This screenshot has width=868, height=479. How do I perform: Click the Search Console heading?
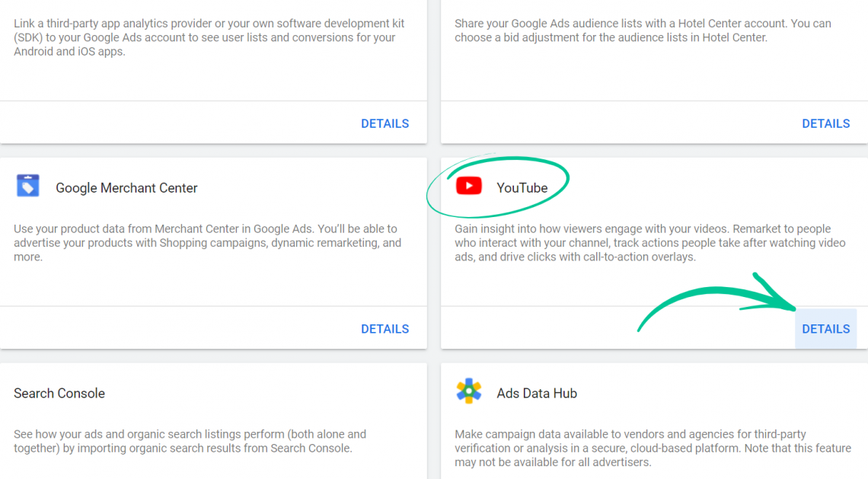[59, 394]
